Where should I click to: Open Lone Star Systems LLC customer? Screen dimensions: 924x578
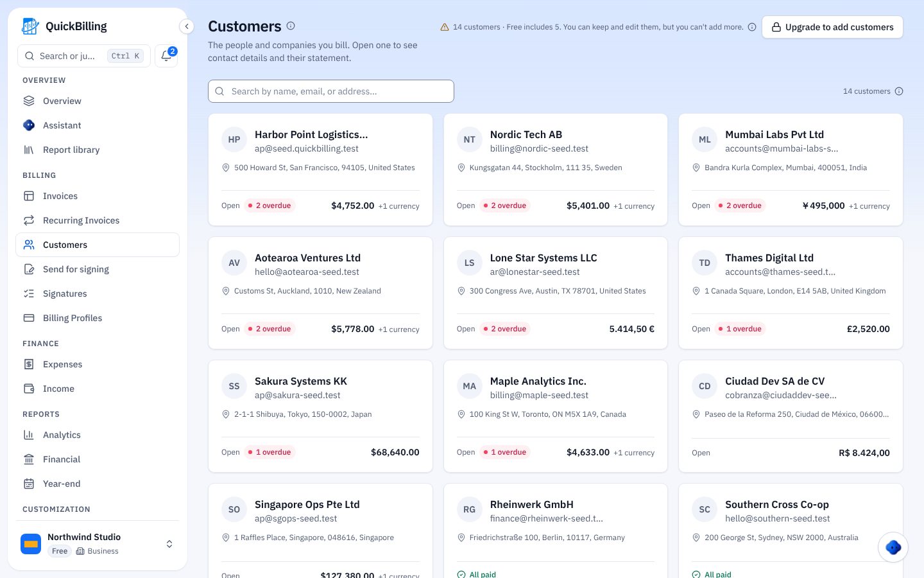click(556, 293)
